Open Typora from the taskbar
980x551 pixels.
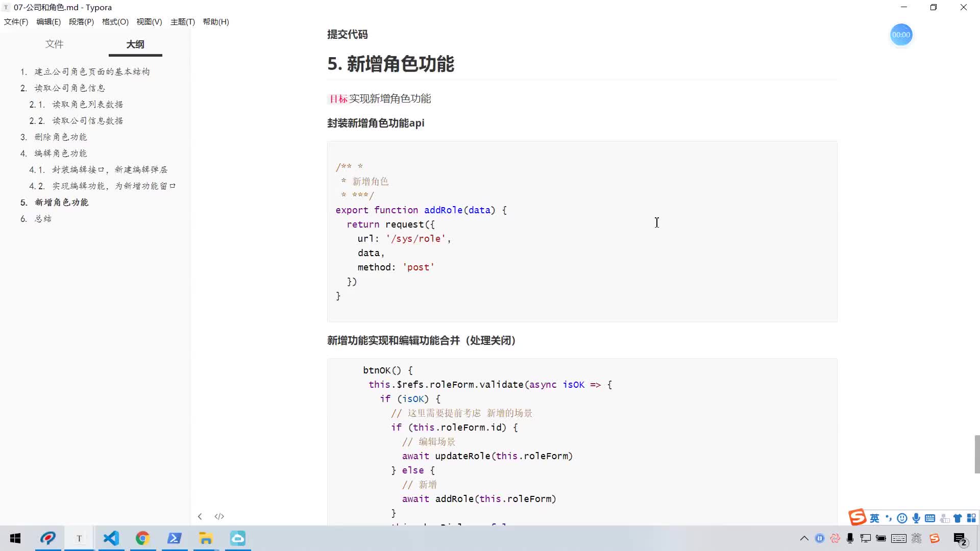[79, 538]
